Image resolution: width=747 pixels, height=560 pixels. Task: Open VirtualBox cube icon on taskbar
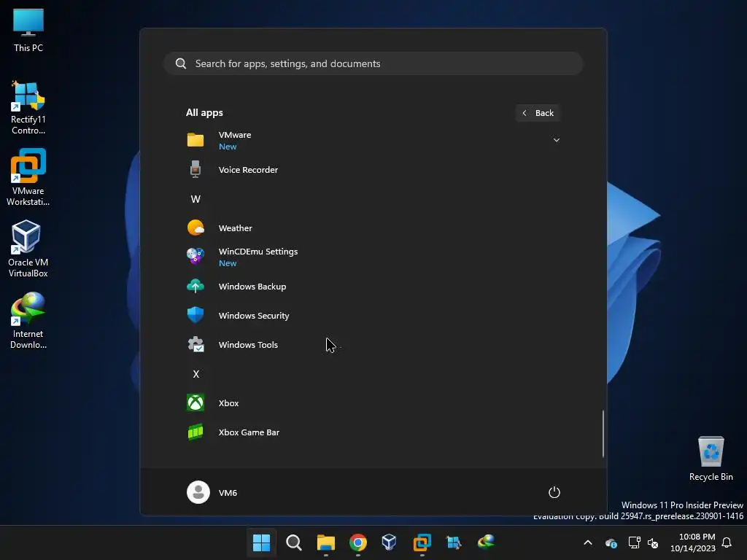(x=390, y=542)
